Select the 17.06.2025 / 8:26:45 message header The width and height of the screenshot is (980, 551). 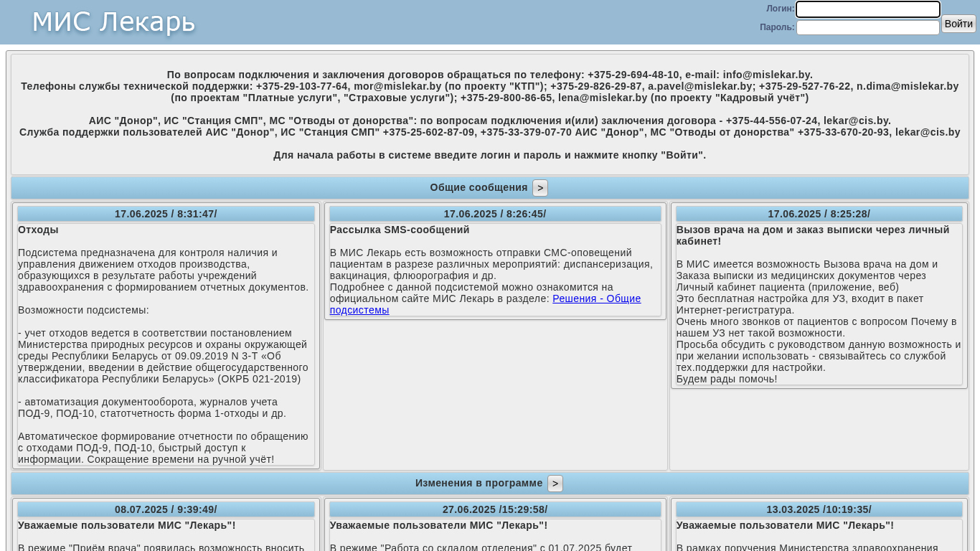click(495, 214)
